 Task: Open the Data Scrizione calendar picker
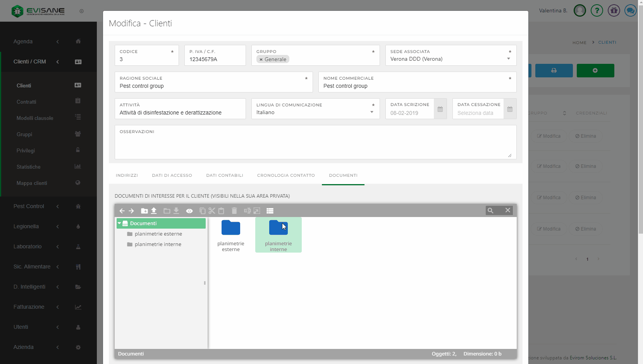pyautogui.click(x=440, y=109)
